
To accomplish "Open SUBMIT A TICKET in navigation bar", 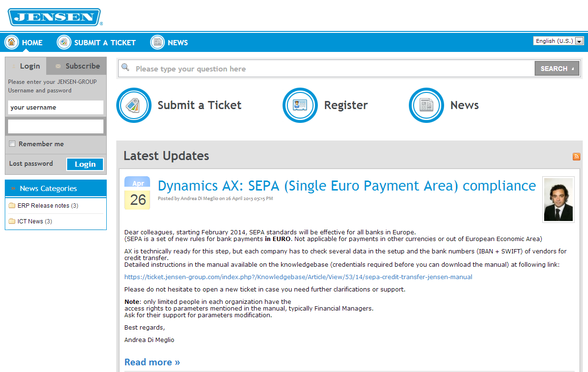I will coord(105,42).
